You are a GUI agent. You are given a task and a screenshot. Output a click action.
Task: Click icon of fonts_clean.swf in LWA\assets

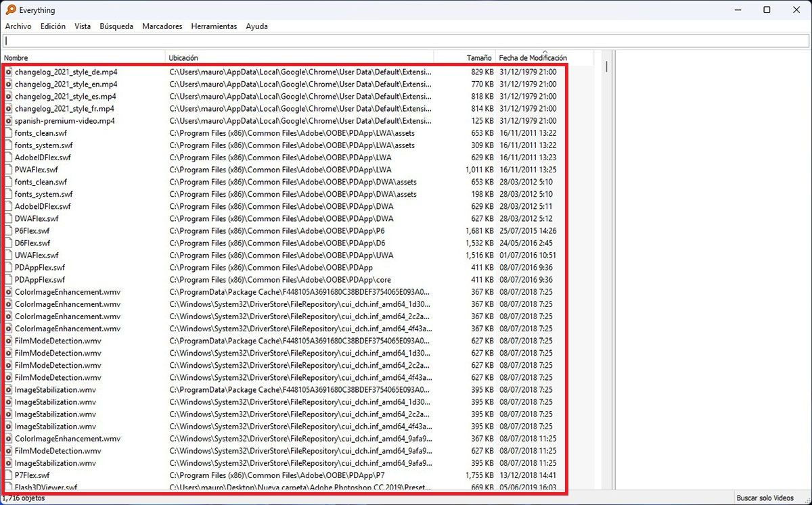tap(9, 133)
